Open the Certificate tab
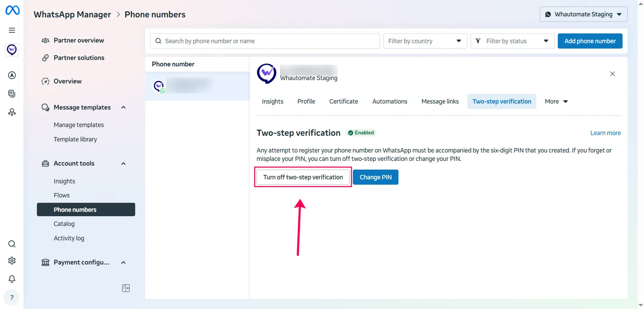 [x=344, y=101]
